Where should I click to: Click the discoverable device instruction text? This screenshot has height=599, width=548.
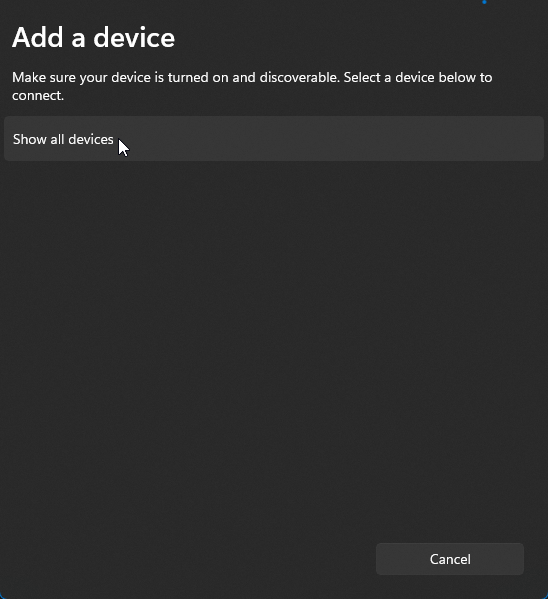pos(252,86)
